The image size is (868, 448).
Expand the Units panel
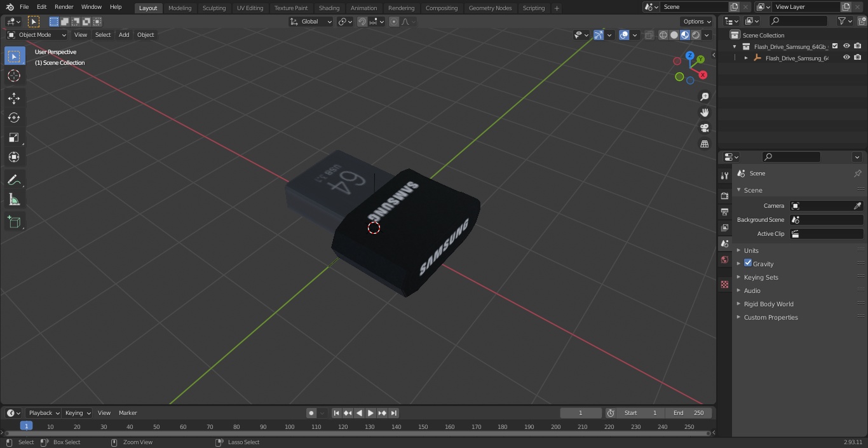point(751,250)
